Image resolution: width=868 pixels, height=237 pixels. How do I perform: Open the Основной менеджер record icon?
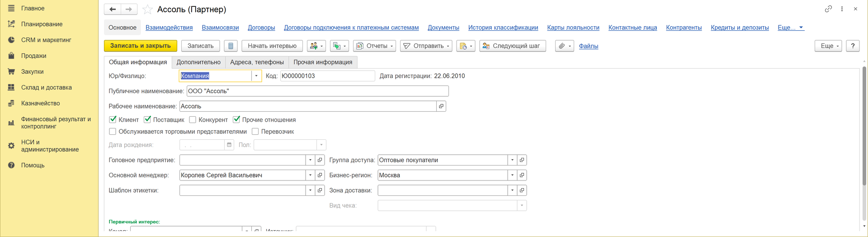tap(320, 175)
